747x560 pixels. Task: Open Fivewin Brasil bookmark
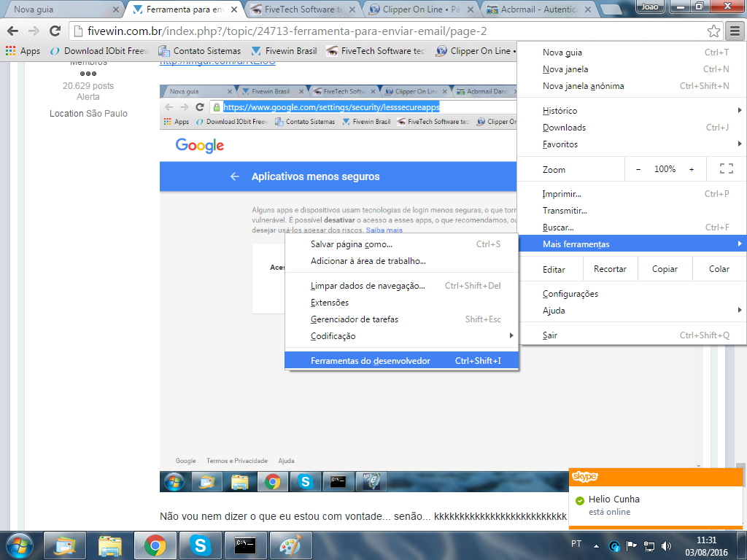(284, 51)
